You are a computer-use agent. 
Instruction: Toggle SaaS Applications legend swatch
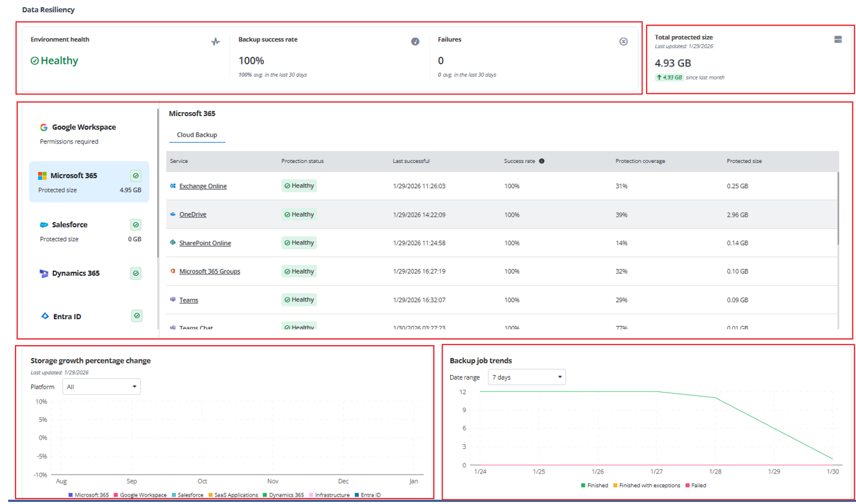[x=211, y=495]
